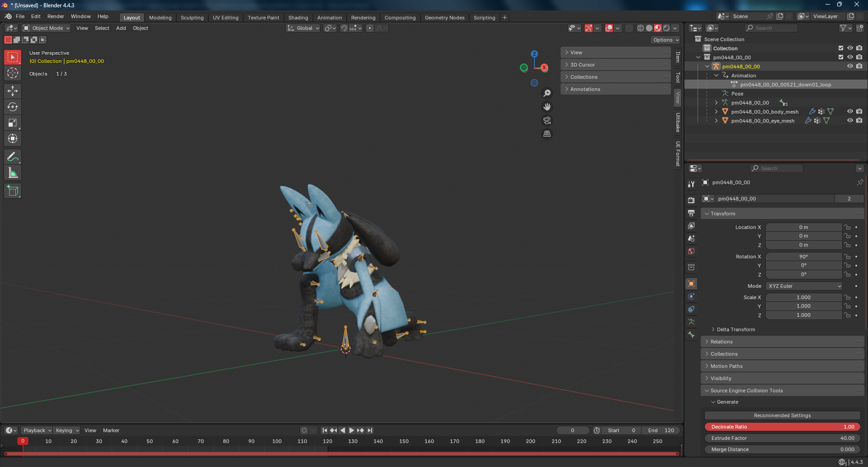
Task: Expand the Visibility panel
Action: 783,378
